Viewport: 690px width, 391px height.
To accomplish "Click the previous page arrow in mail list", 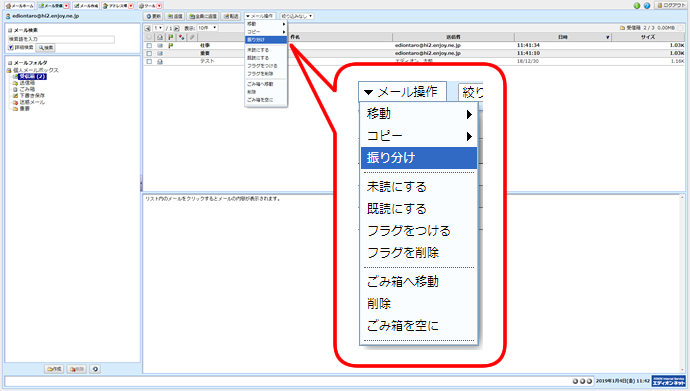I will (x=148, y=28).
